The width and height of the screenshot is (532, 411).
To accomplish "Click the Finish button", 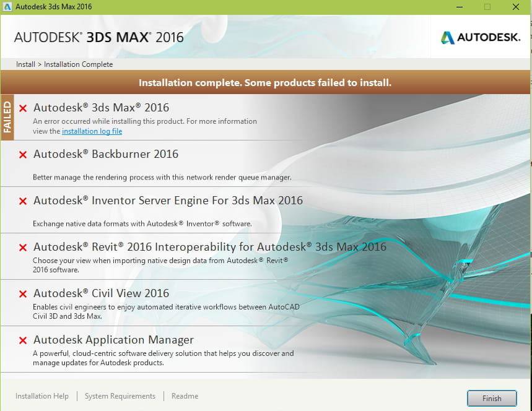I will (492, 398).
